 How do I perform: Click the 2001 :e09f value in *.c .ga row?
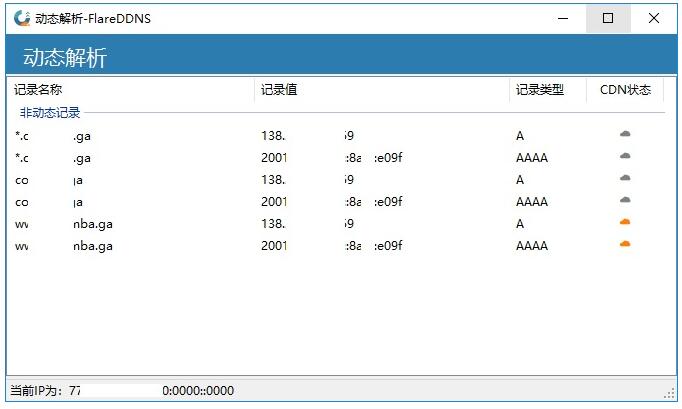331,158
